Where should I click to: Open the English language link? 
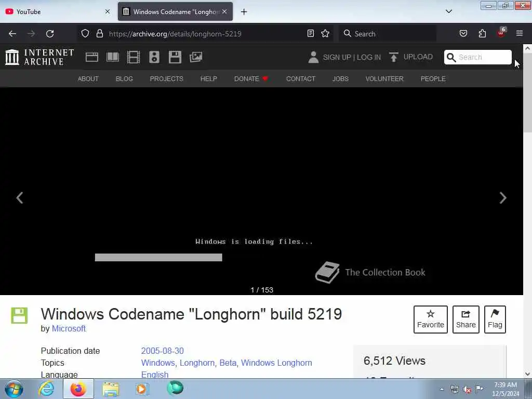pyautogui.click(x=155, y=375)
